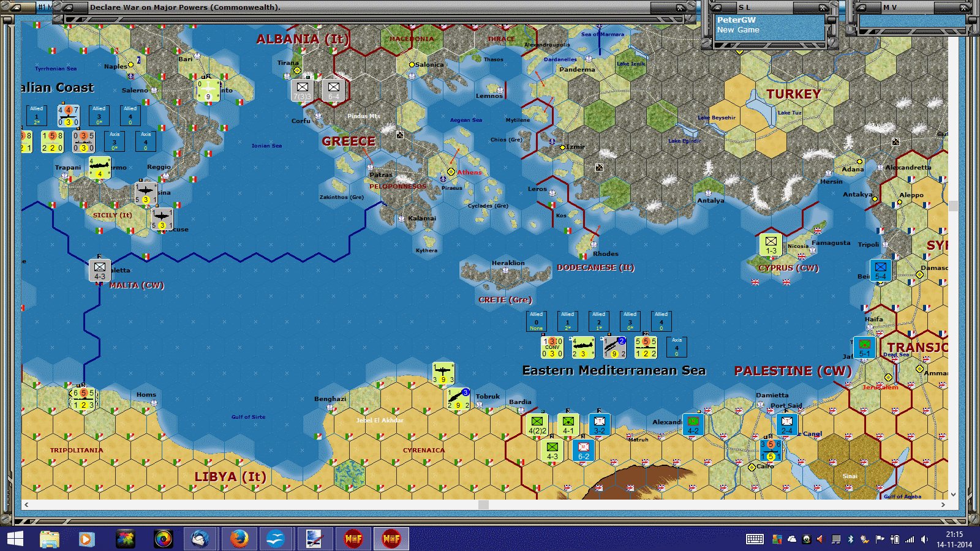
Task: Click the taskbar clock showing 21:15
Action: 954,539
